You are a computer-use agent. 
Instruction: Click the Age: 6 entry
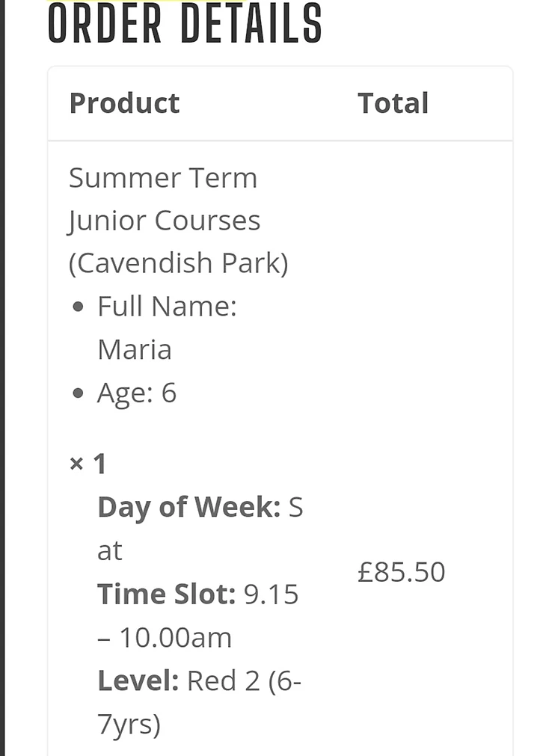point(136,393)
